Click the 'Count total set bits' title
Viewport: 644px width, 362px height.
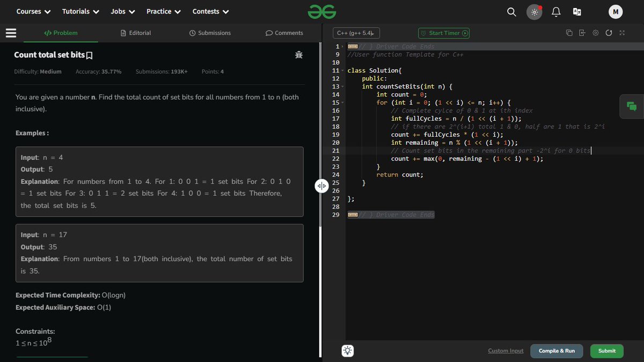point(49,55)
